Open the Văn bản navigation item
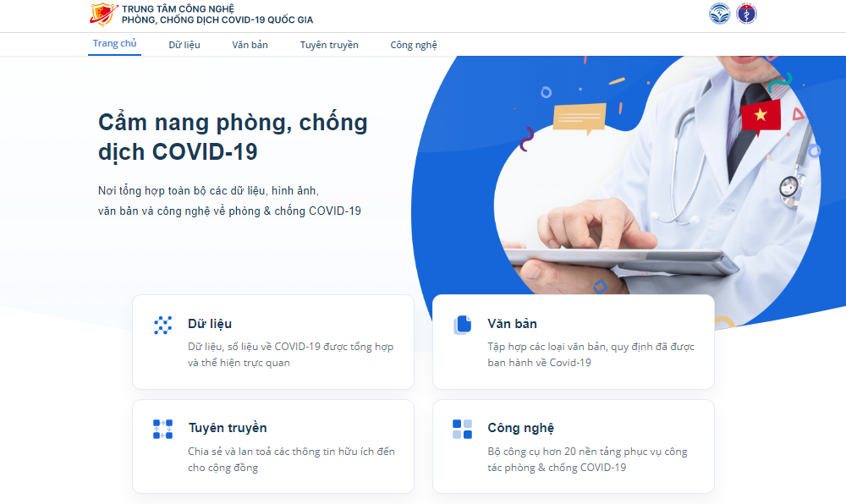 (250, 45)
